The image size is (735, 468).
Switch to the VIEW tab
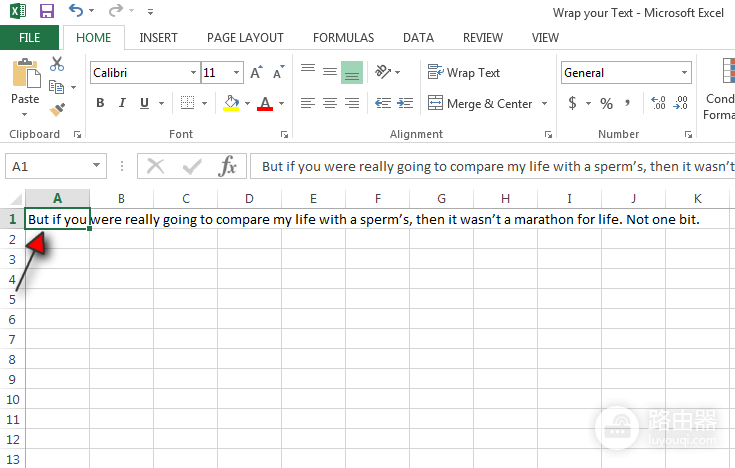pos(545,38)
